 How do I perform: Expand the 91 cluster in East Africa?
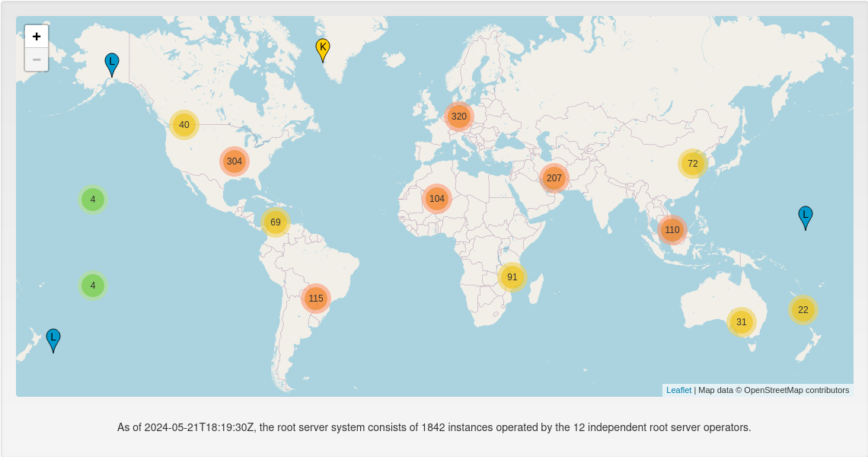click(x=512, y=277)
